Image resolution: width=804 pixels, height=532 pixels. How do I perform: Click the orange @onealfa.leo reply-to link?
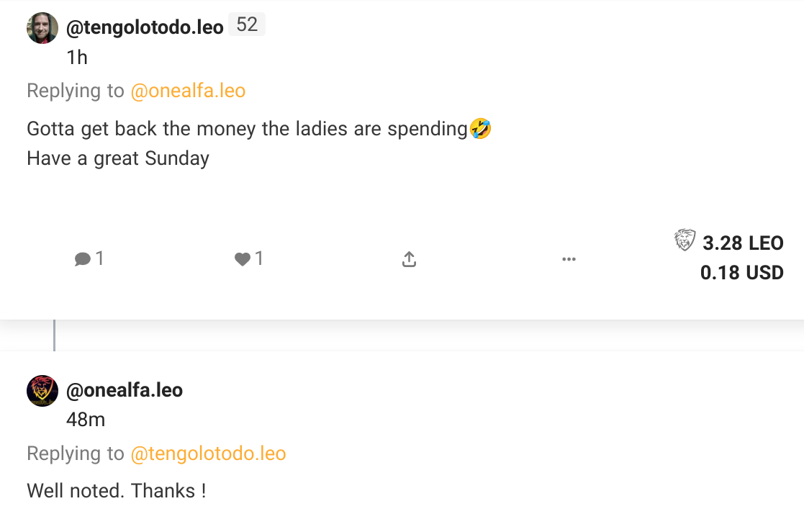pyautogui.click(x=188, y=91)
